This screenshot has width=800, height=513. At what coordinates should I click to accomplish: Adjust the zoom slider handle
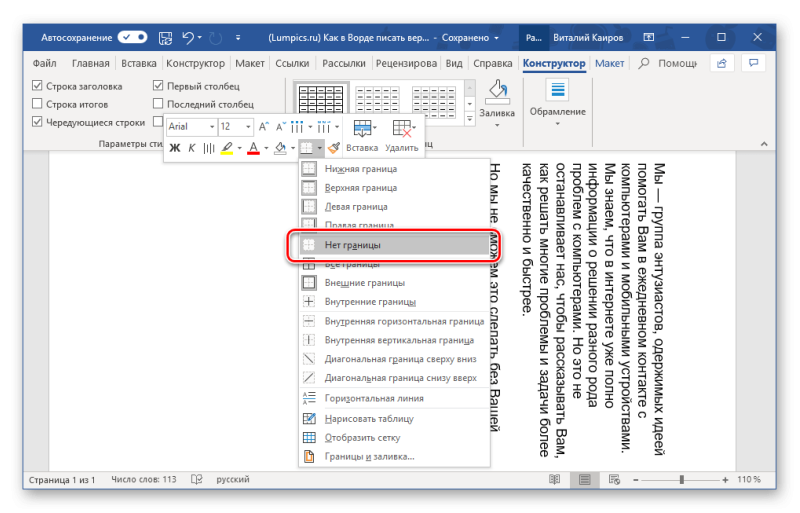[682, 479]
